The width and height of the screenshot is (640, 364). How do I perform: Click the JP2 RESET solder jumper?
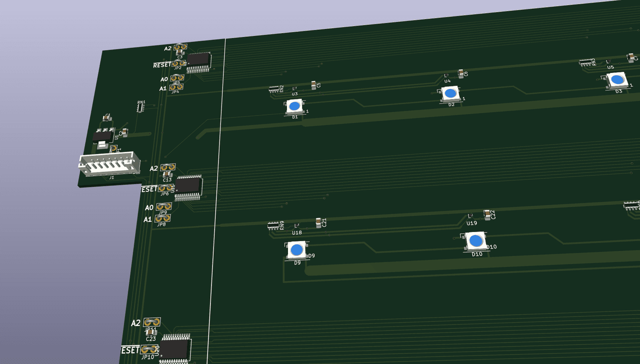178,63
